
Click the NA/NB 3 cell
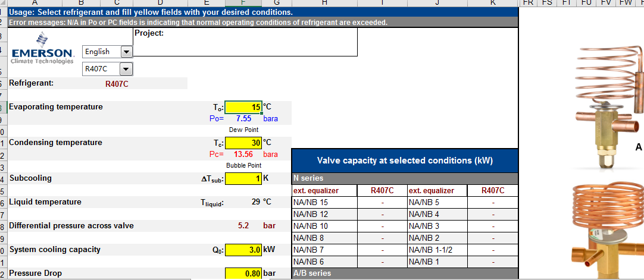[x=437, y=226]
